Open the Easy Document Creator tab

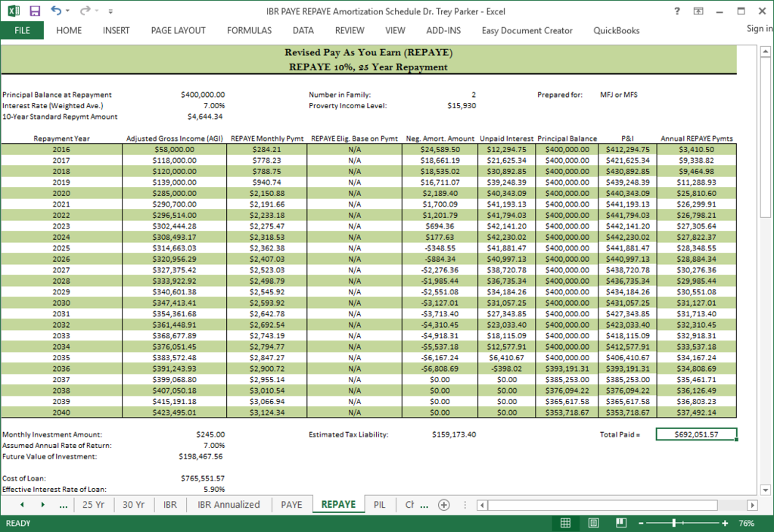point(527,30)
